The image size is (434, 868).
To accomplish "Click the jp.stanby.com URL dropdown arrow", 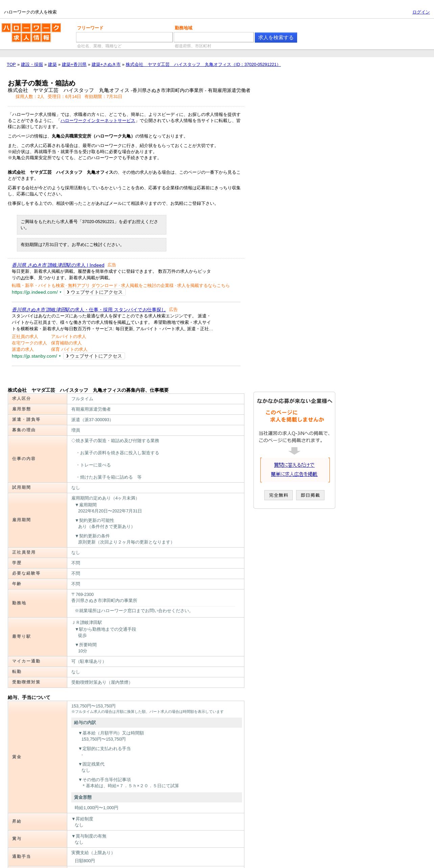I will (x=60, y=356).
